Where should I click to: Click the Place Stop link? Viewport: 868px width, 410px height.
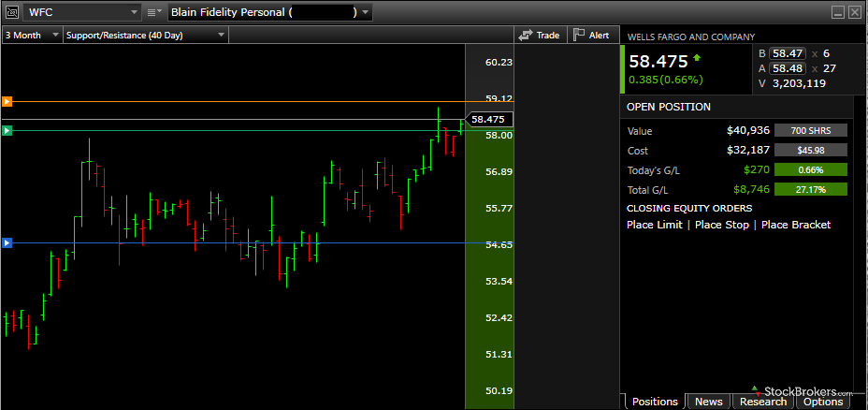[x=721, y=225]
